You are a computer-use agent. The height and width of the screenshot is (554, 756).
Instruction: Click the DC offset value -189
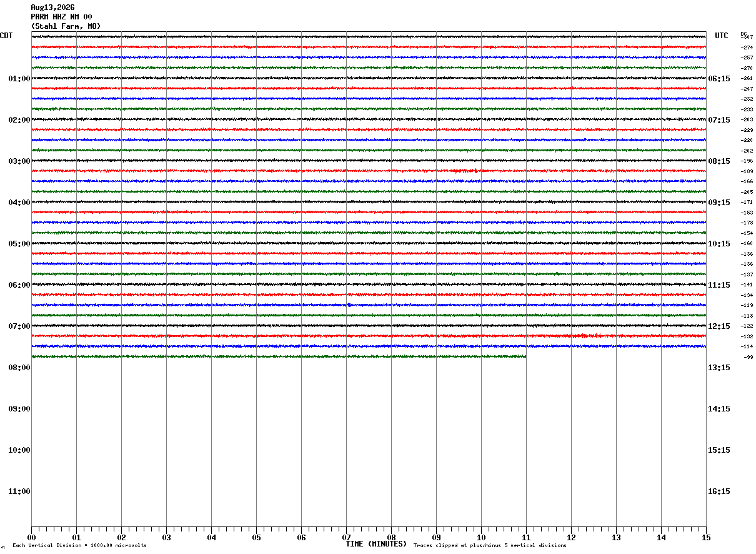[x=747, y=171]
